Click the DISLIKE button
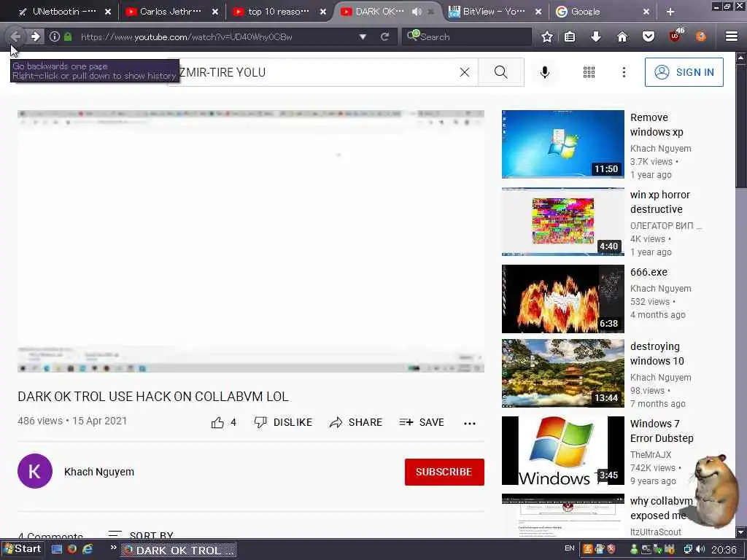This screenshot has height=560, width=747. [x=284, y=422]
